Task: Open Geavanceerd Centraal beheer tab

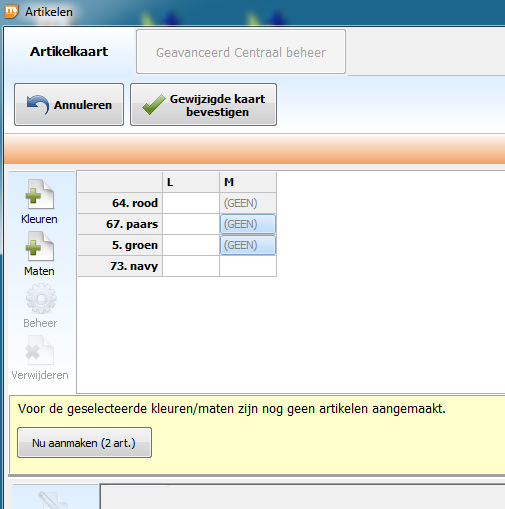Action: coord(241,52)
